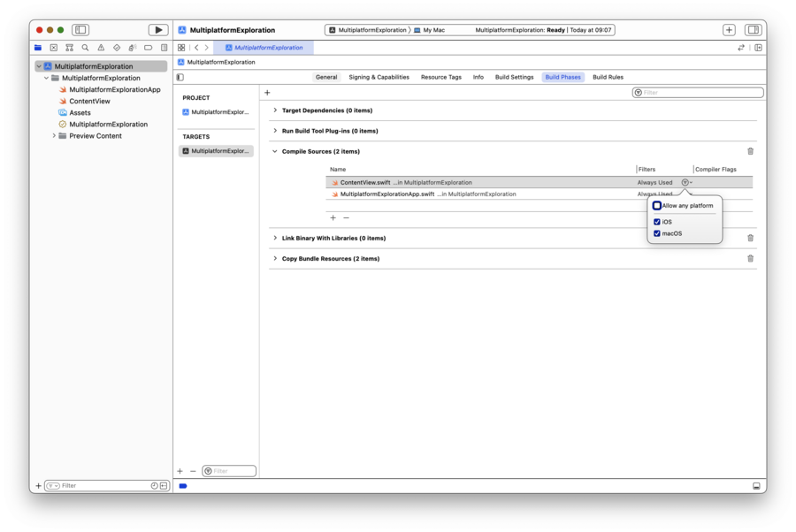
Task: Select the project under PROJECT heading
Action: [216, 112]
